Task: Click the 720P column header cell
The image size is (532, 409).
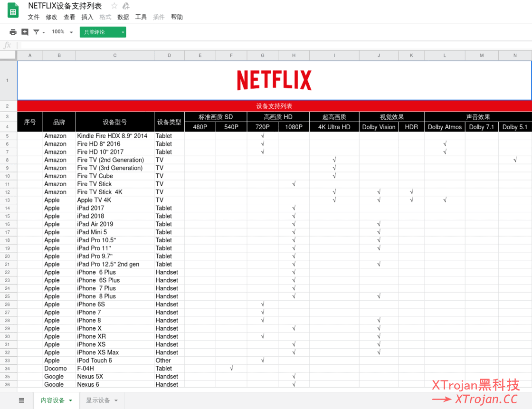Action: tap(263, 127)
